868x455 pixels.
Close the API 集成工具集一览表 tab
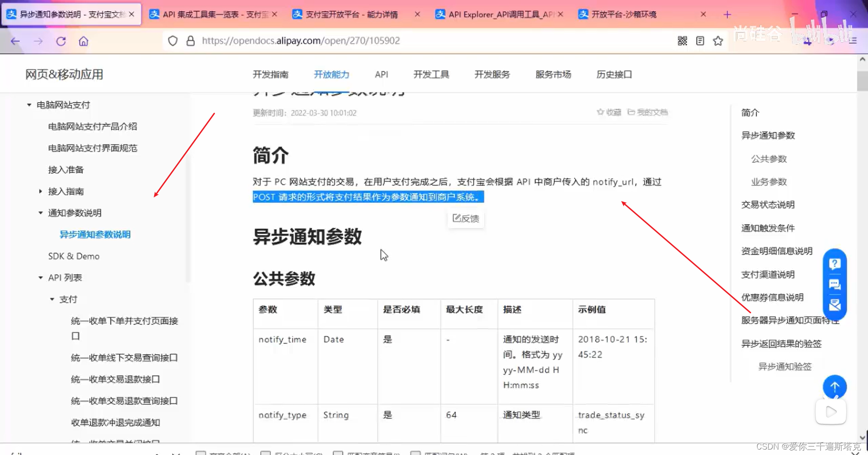coord(275,14)
